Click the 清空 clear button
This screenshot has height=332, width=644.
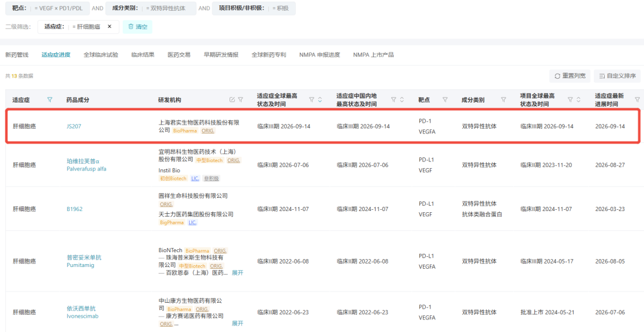(138, 27)
